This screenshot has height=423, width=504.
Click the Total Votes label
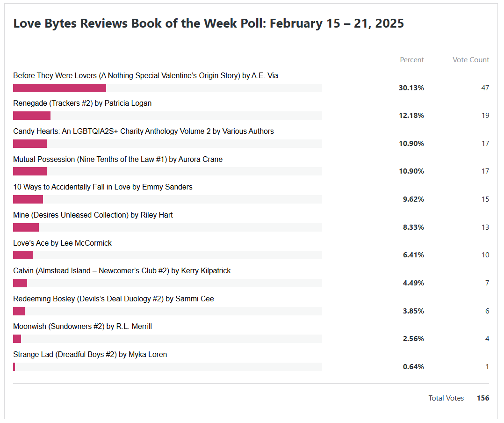point(446,398)
